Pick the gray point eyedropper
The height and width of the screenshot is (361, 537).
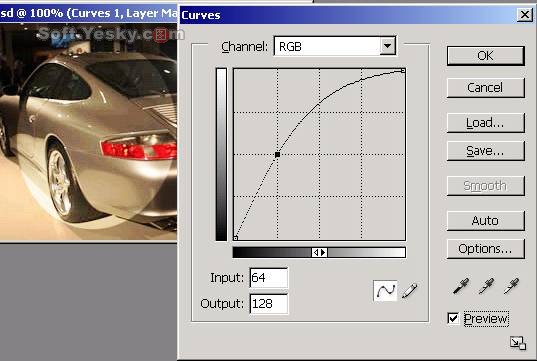(x=486, y=286)
